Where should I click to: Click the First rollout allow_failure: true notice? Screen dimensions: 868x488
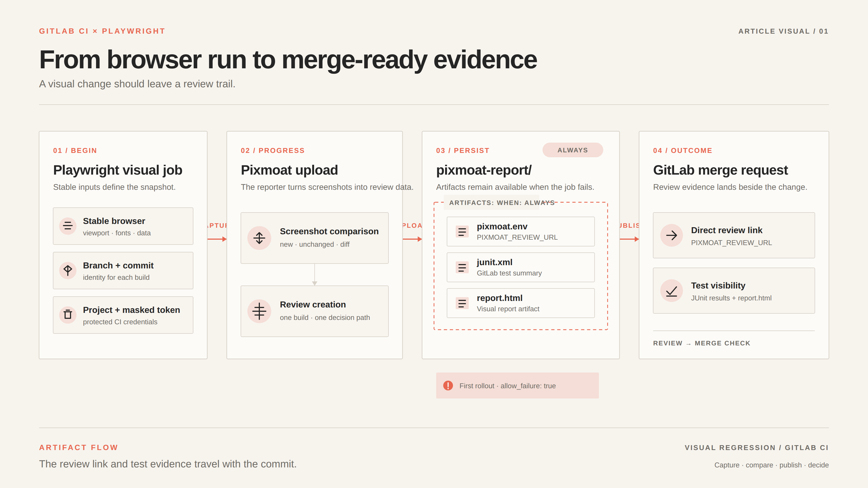click(517, 386)
